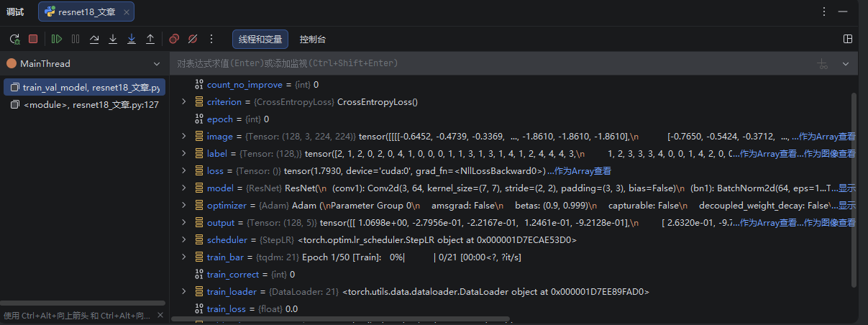Click the model variable type icon
This screenshot has width=868, height=325.
[199, 188]
